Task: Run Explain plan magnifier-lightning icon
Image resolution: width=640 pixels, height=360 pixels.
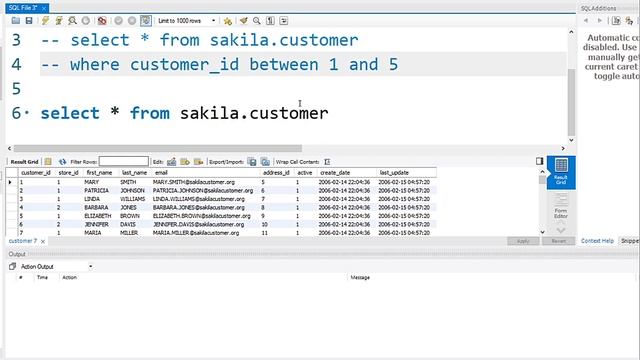Action: tap(72, 20)
